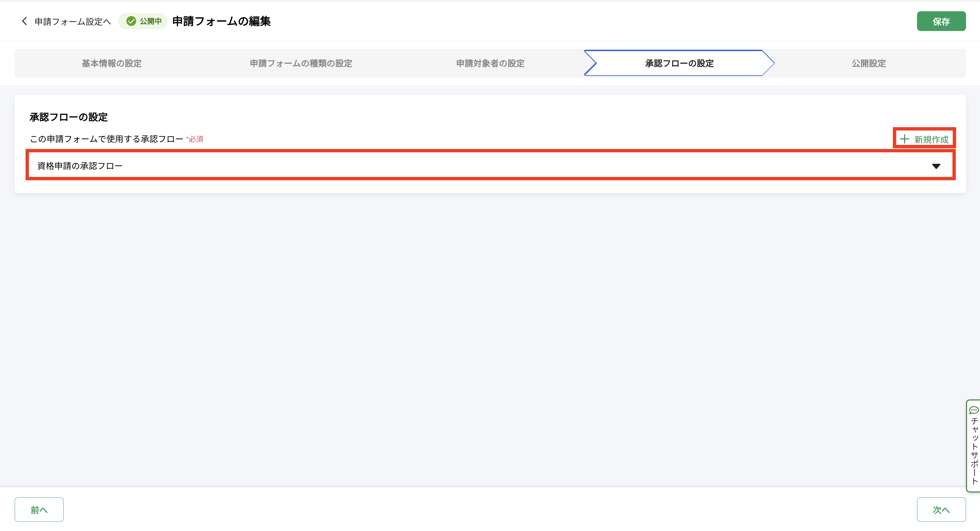Open the 資格申請の承認フロー dropdown arrow
Screen dimensions: 980x531
[936, 166]
